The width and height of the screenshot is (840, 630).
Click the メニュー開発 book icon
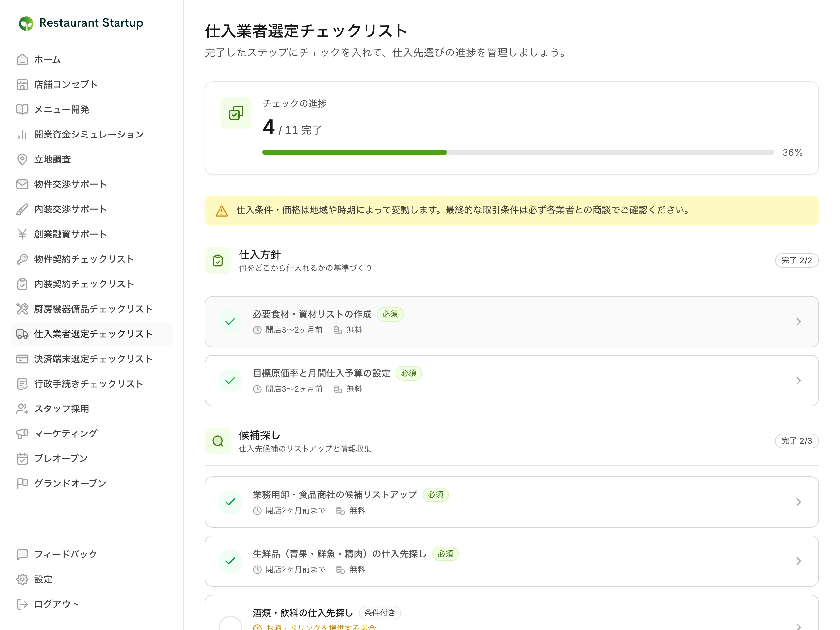22,109
